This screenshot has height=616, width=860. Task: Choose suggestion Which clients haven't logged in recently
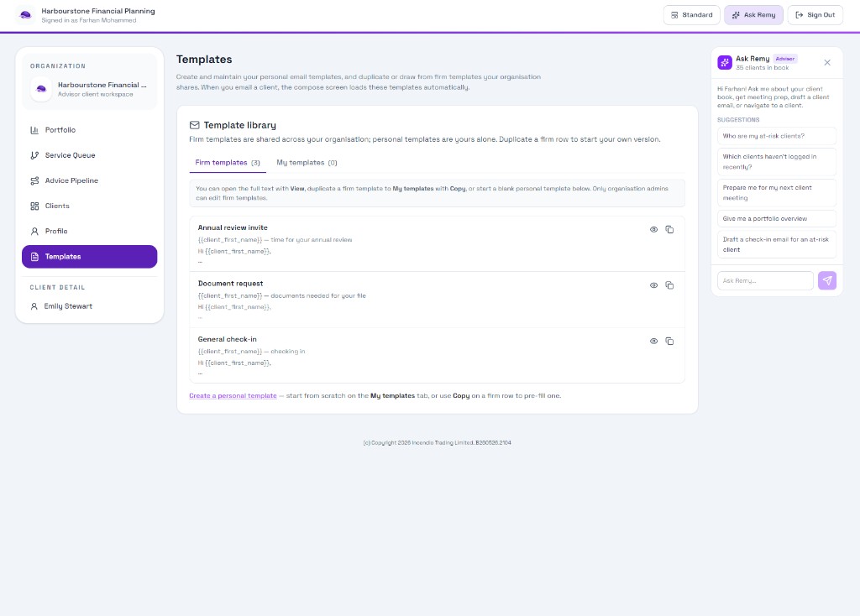[x=777, y=162]
